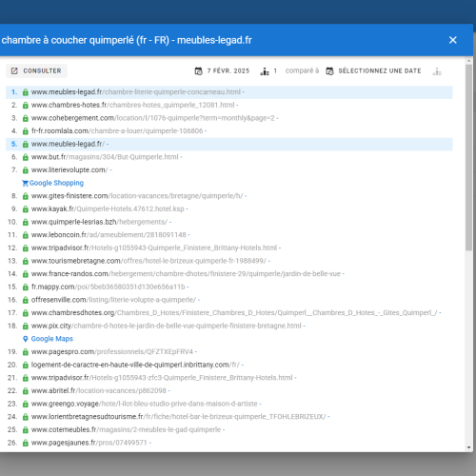Click green lock icon of result 1
The image size is (476, 476).
[x=26, y=92]
